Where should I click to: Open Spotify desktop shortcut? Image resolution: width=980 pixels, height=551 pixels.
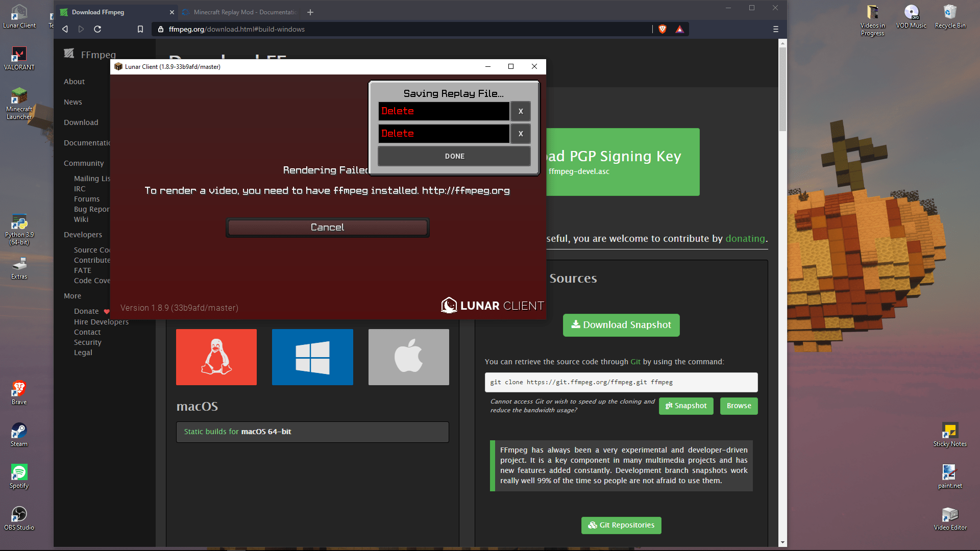click(19, 477)
